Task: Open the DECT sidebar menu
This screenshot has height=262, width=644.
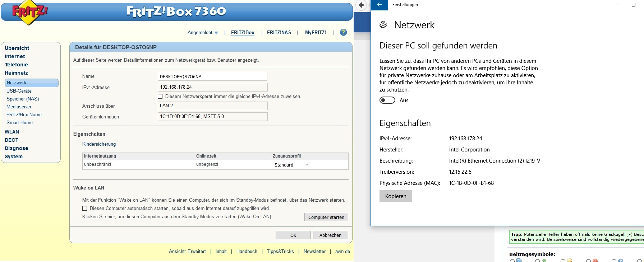Action: tap(11, 140)
